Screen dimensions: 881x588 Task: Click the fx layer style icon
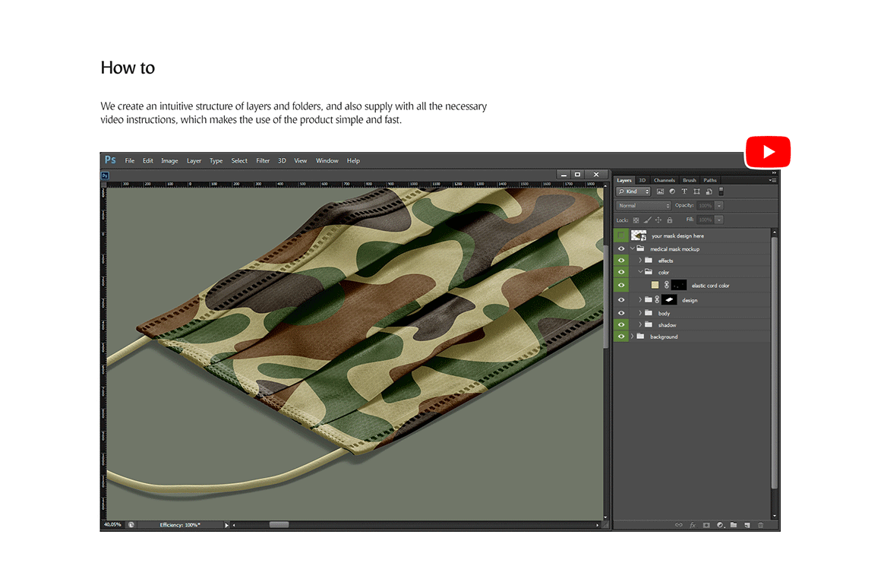pyautogui.click(x=693, y=525)
